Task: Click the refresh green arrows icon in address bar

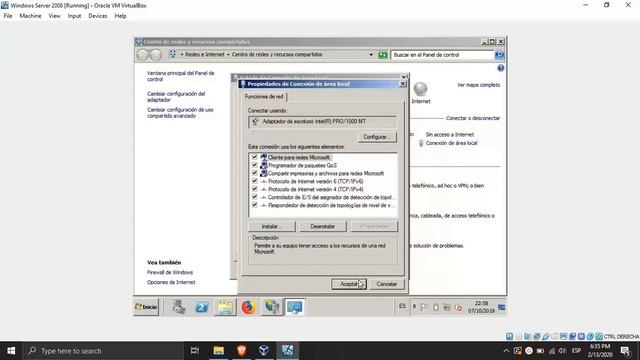Action: pos(382,55)
